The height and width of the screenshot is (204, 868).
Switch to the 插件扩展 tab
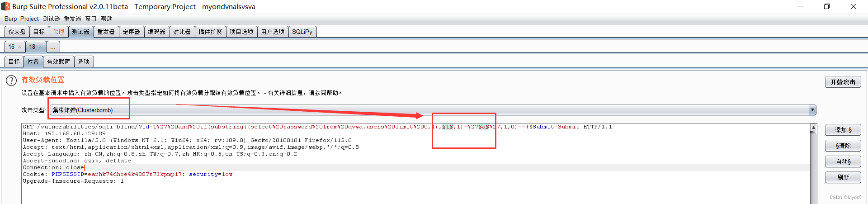tap(210, 32)
